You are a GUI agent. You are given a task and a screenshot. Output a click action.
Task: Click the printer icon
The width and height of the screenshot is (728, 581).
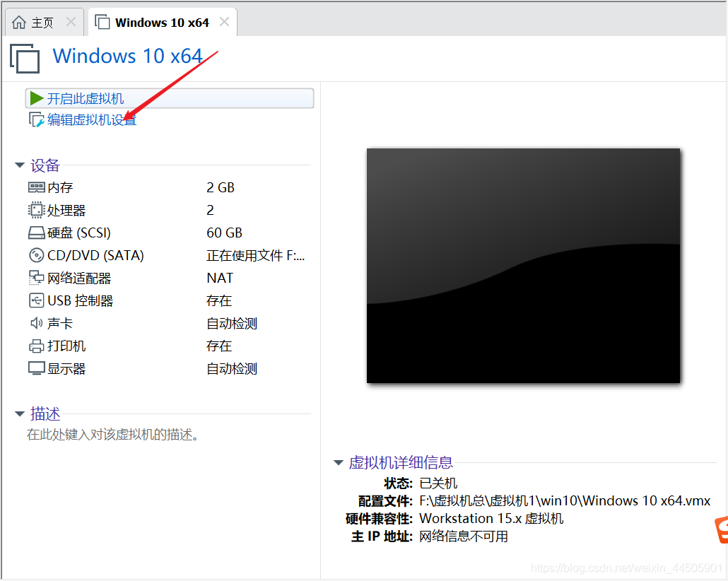coord(37,346)
